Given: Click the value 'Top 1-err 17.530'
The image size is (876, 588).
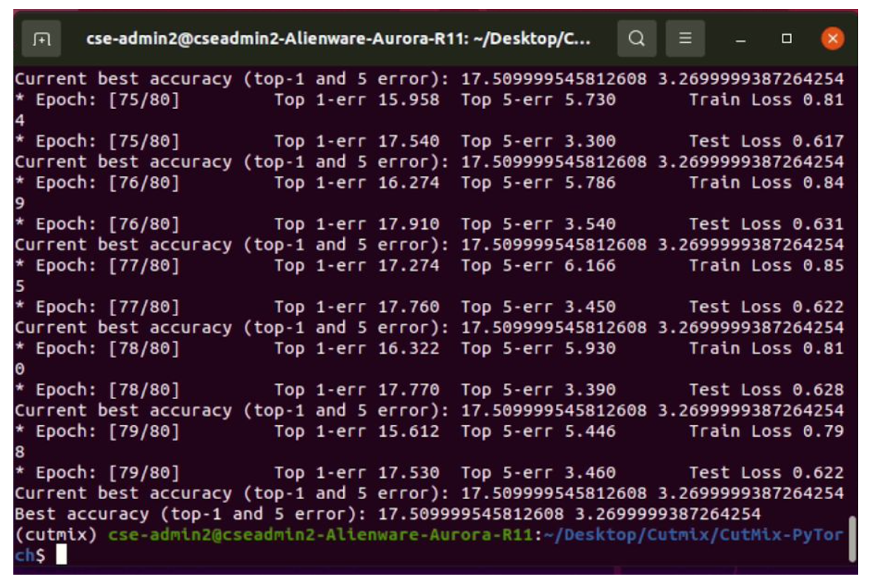Looking at the screenshot, I should [x=356, y=472].
